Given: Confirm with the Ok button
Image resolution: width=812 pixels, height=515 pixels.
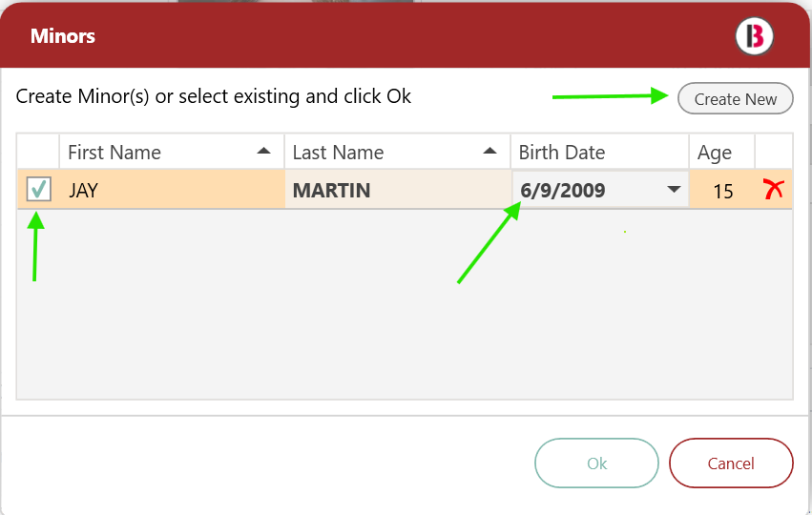Looking at the screenshot, I should coord(596,463).
